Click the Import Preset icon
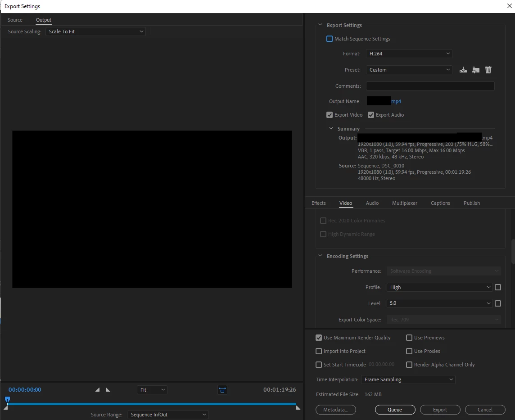Image resolution: width=515 pixels, height=420 pixels. tap(475, 70)
